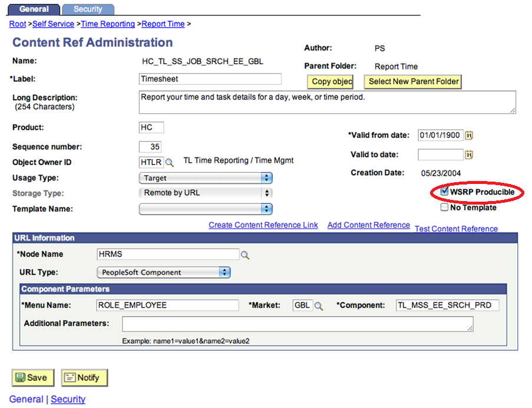Click the Object Owner ID lookup magnifier
532x408 pixels.
(169, 163)
